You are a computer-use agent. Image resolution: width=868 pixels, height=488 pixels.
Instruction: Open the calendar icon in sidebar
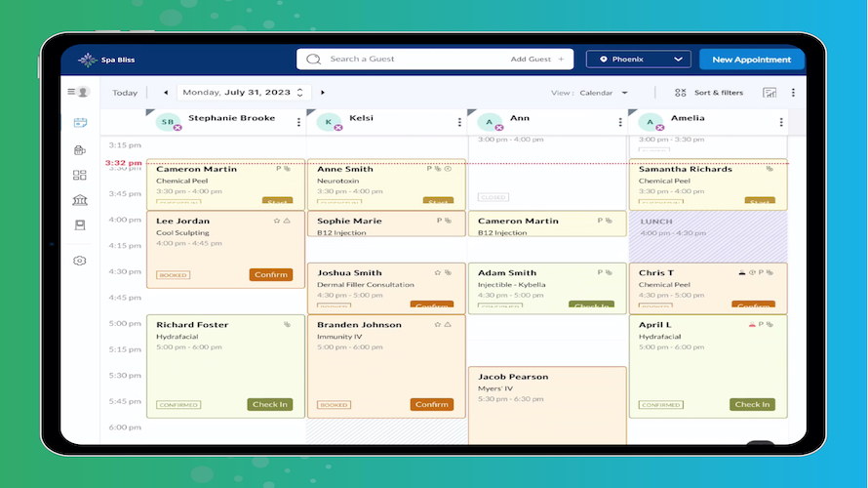[x=80, y=122]
